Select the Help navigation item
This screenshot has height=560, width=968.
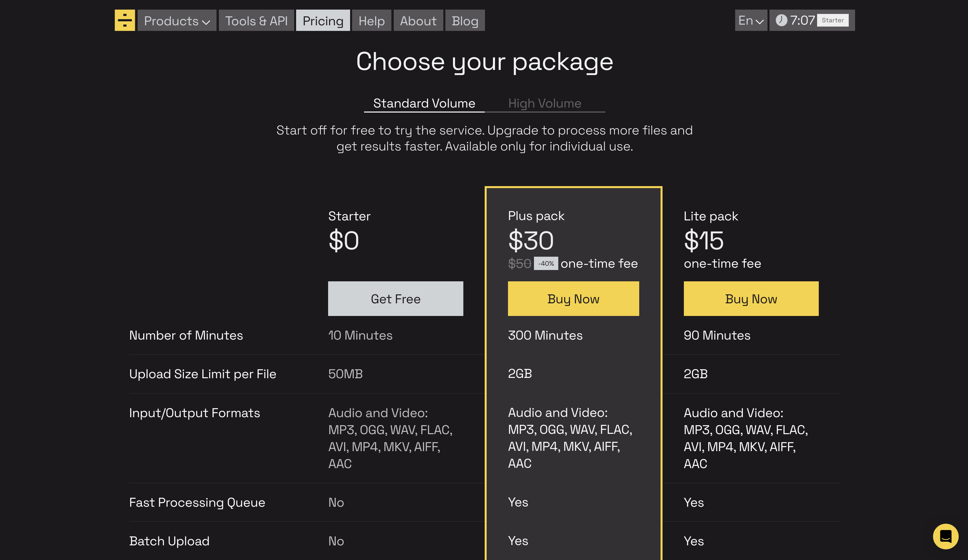[372, 20]
